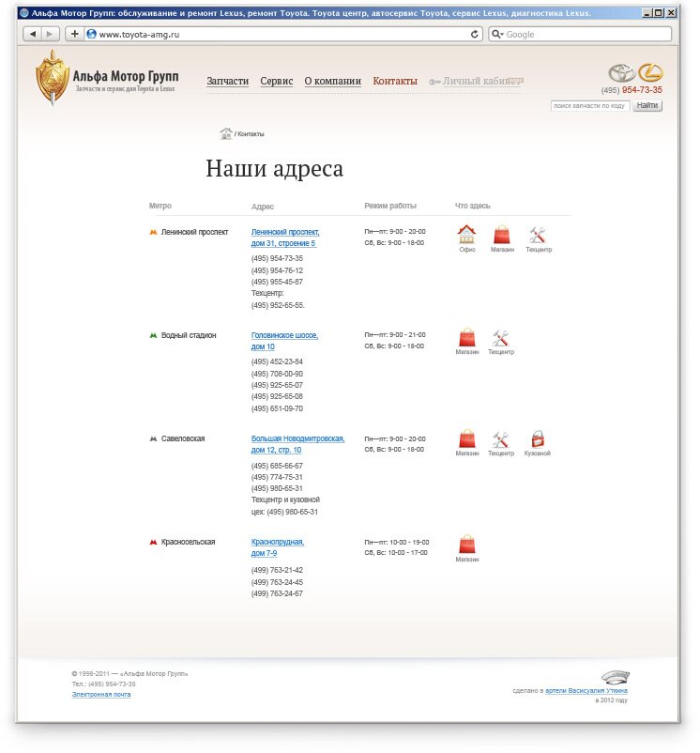Reload the page with the refresh icon

(x=474, y=34)
